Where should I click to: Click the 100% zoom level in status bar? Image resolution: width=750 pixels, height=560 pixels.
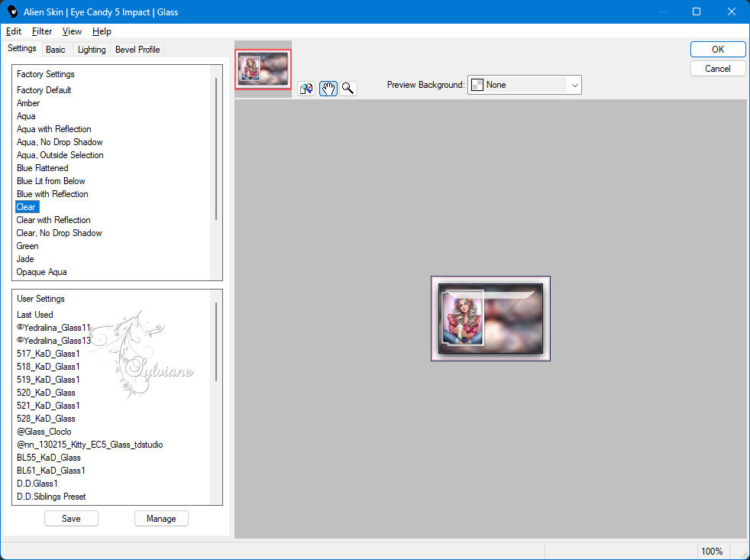pyautogui.click(x=712, y=552)
